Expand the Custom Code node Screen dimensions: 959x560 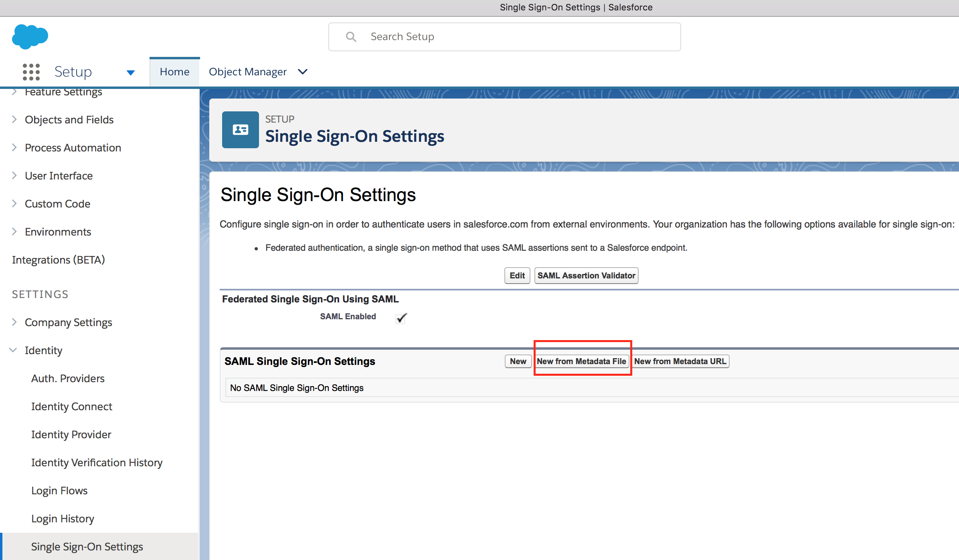(14, 203)
